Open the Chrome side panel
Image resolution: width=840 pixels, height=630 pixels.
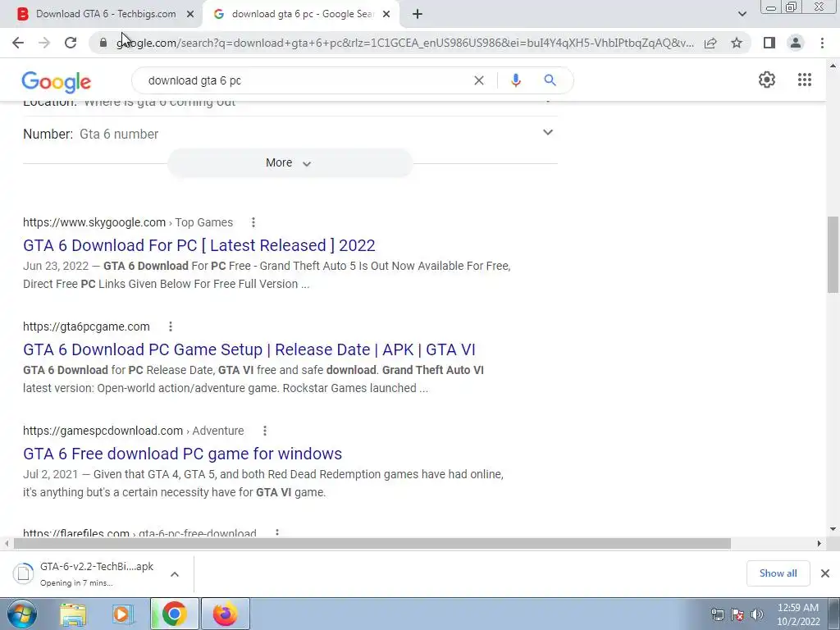coord(769,43)
